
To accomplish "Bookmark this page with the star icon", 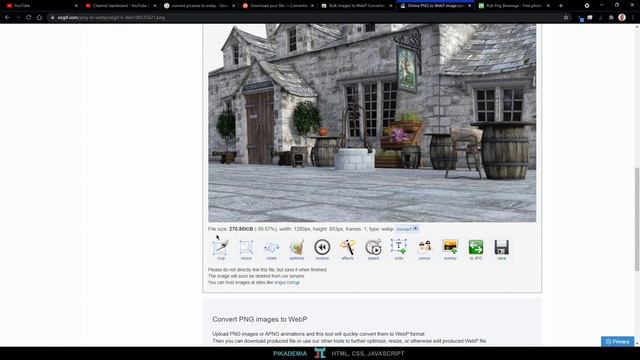I will click(x=566, y=18).
